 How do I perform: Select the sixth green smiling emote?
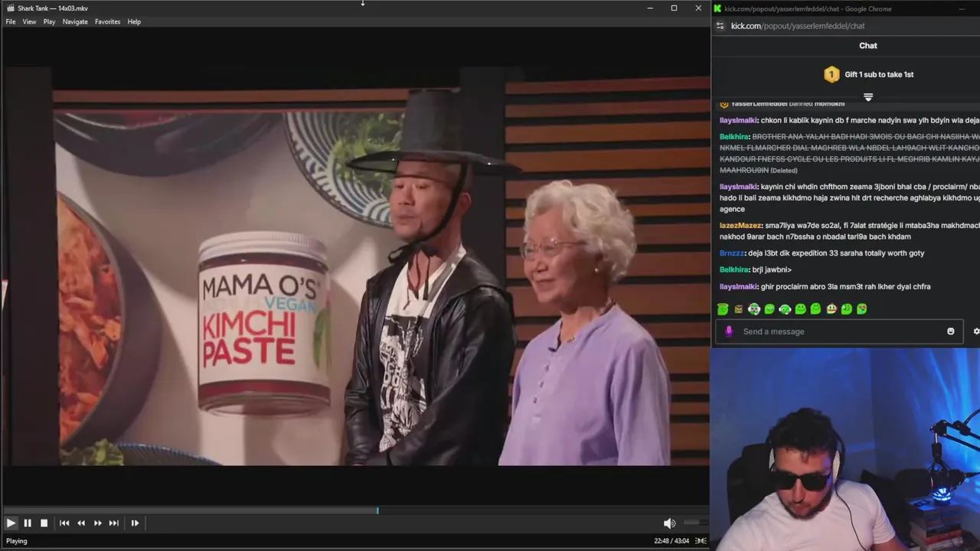tap(800, 309)
